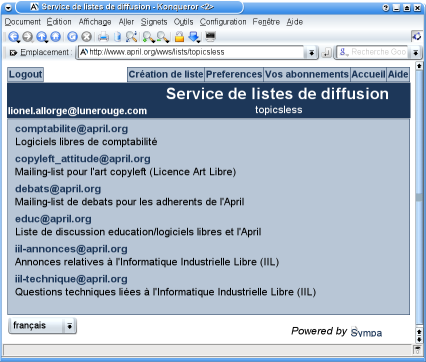This screenshot has width=426, height=362.
Task: Clear the location bar with the Emplacement icon
Action: pyautogui.click(x=13, y=53)
